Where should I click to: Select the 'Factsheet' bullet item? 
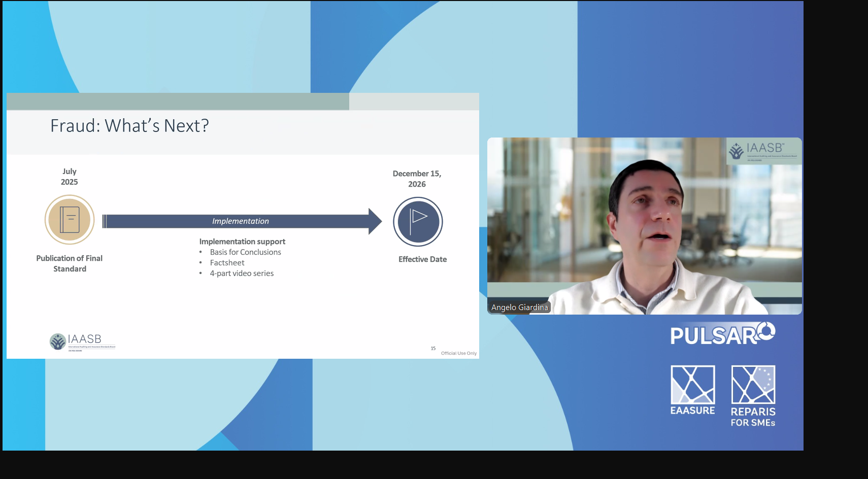pos(227,263)
